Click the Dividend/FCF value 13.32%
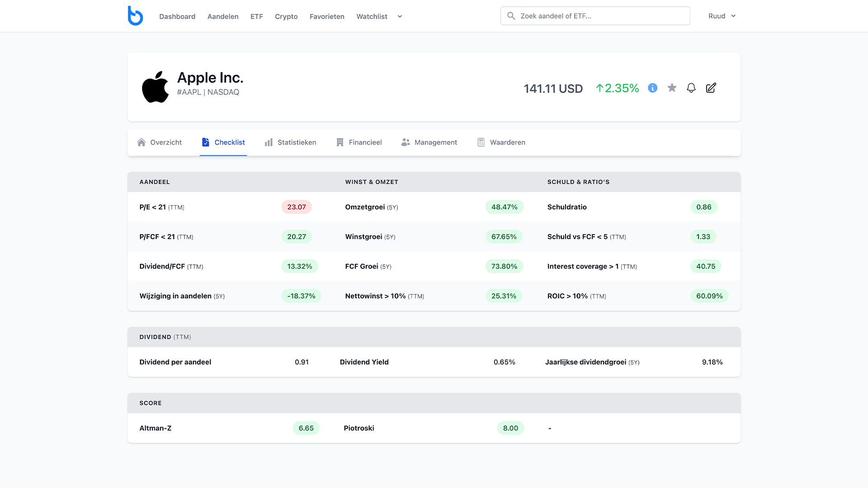 click(x=300, y=267)
